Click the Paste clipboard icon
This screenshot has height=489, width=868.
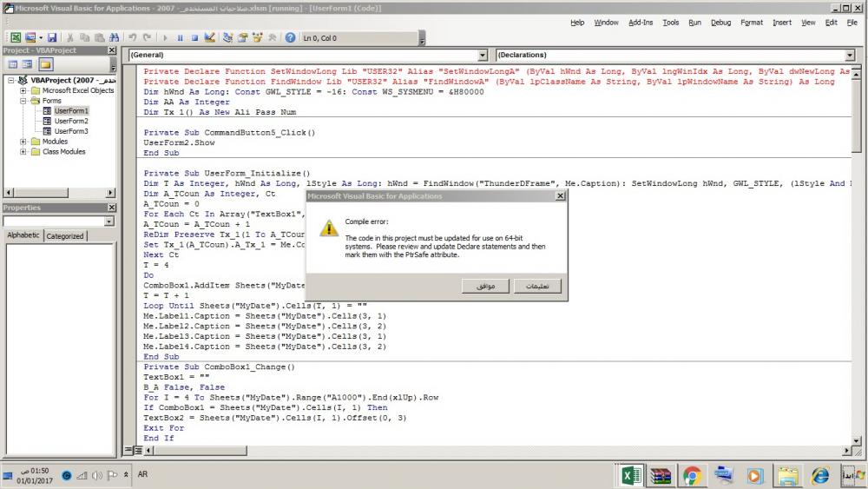(x=100, y=37)
